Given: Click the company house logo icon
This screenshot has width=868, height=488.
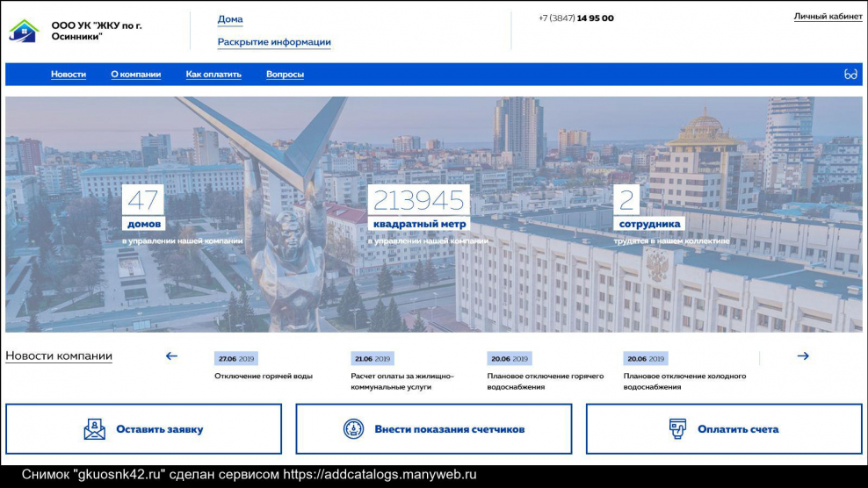Looking at the screenshot, I should coord(24,31).
